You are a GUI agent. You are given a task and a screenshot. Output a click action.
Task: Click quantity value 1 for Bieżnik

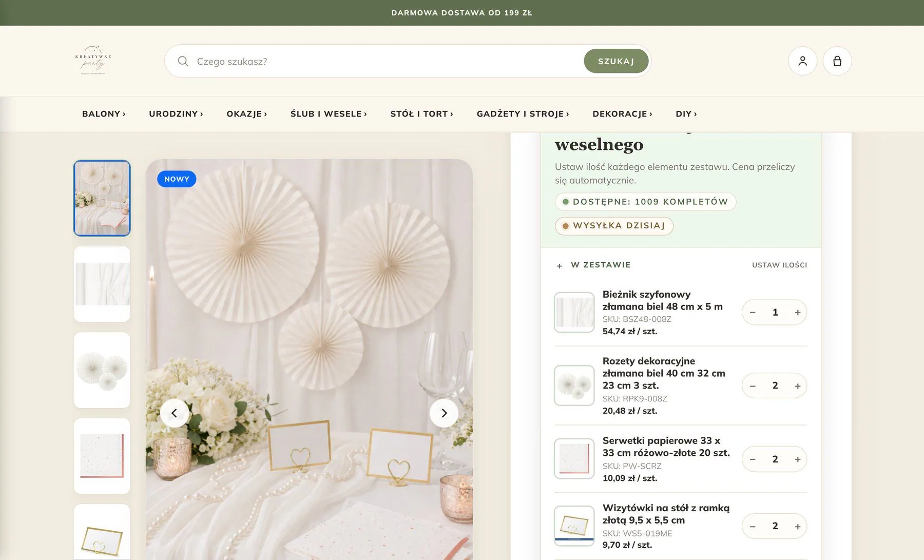[775, 313]
